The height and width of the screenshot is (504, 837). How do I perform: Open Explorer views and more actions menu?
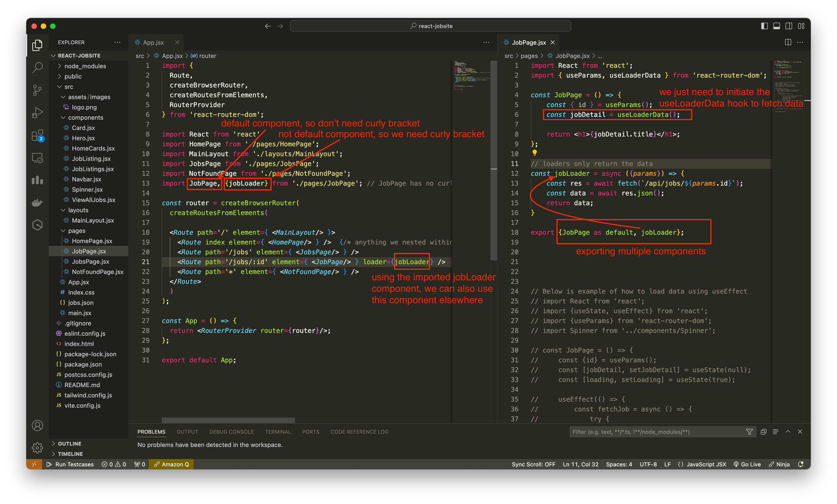pos(117,42)
